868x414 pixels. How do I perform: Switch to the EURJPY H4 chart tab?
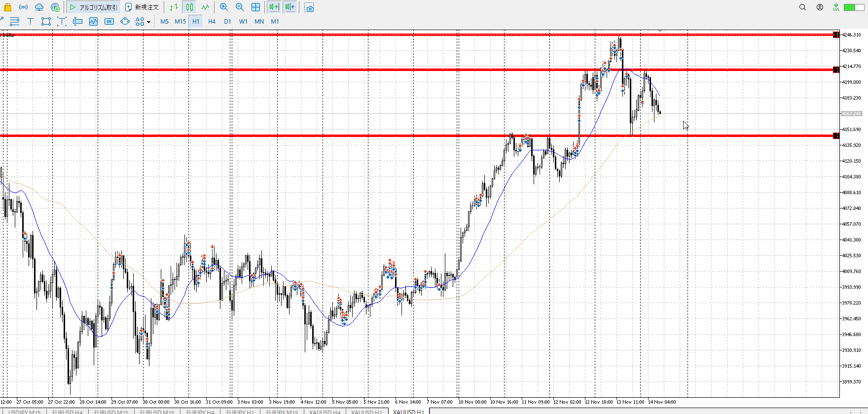(200, 412)
